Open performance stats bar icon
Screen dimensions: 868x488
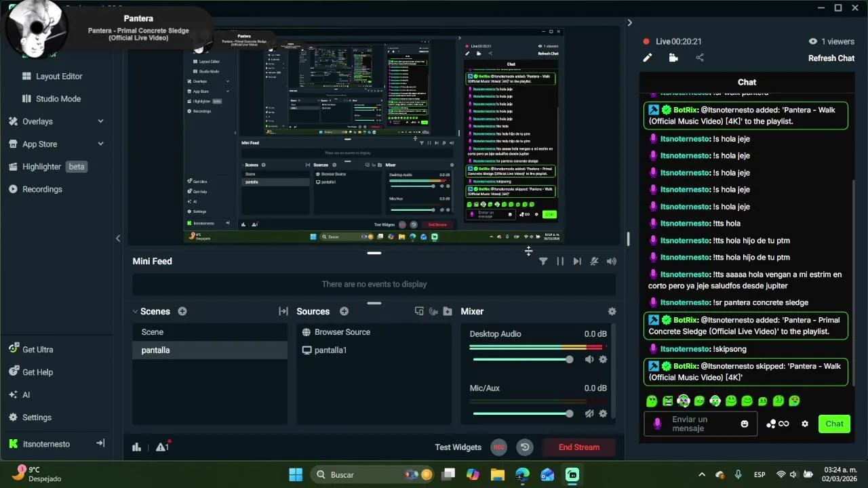click(x=136, y=447)
